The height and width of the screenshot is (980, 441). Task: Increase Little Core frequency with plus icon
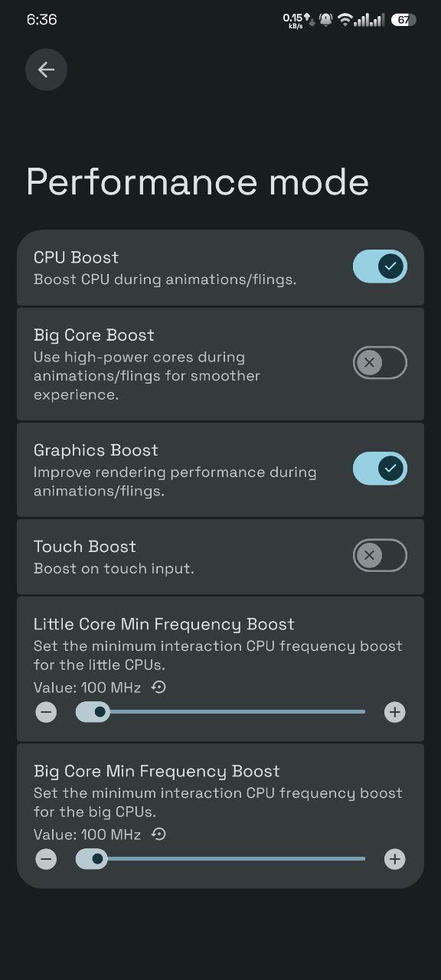pos(394,713)
